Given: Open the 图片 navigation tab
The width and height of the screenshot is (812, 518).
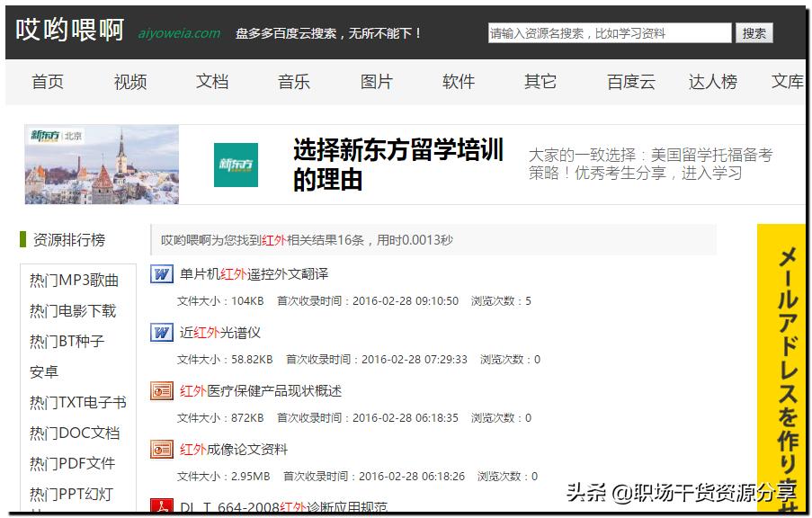Looking at the screenshot, I should [377, 82].
